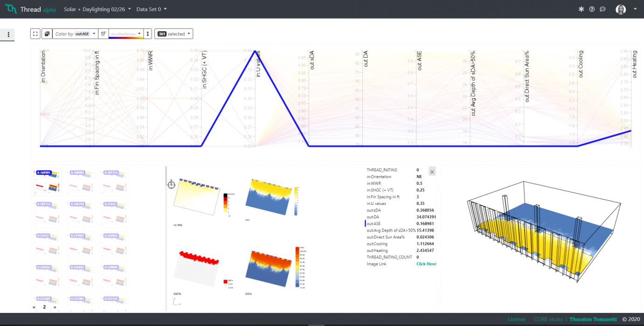Viewport: 644px width, 326px height.
Task: Click the highlighted thumbnail labeled 0.168981
Action: click(47, 183)
